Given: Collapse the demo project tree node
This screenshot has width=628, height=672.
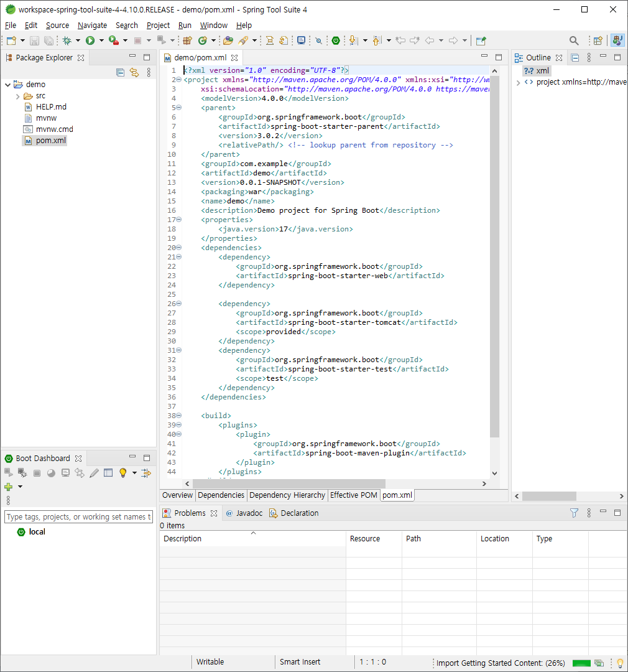Looking at the screenshot, I should point(7,85).
